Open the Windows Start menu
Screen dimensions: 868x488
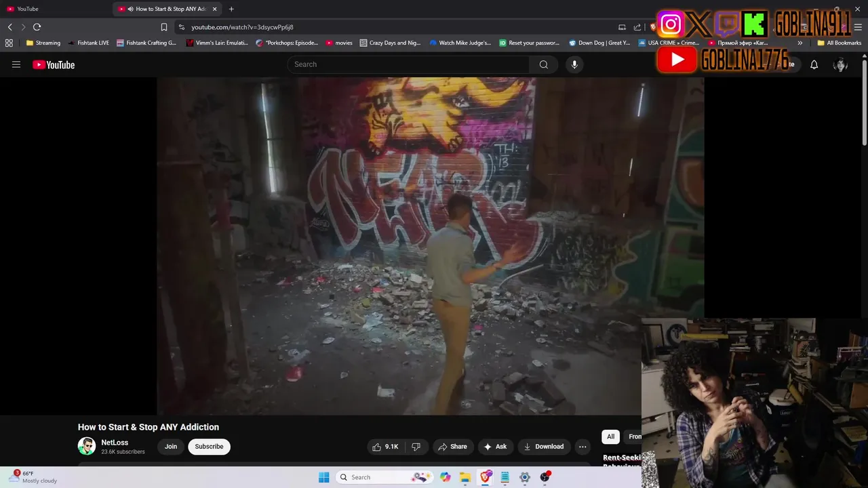[x=323, y=477]
